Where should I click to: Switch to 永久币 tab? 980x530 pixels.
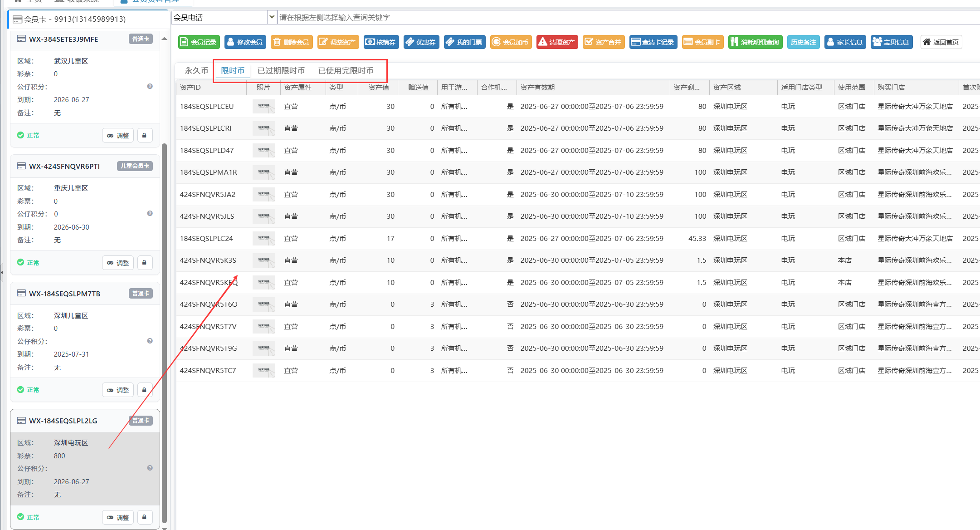[x=196, y=71]
